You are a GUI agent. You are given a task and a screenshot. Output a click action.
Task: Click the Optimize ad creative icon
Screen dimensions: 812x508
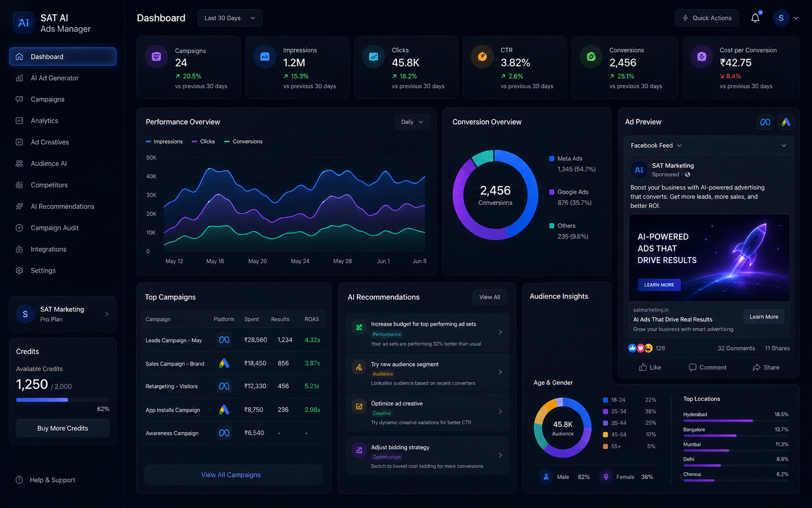(x=359, y=407)
